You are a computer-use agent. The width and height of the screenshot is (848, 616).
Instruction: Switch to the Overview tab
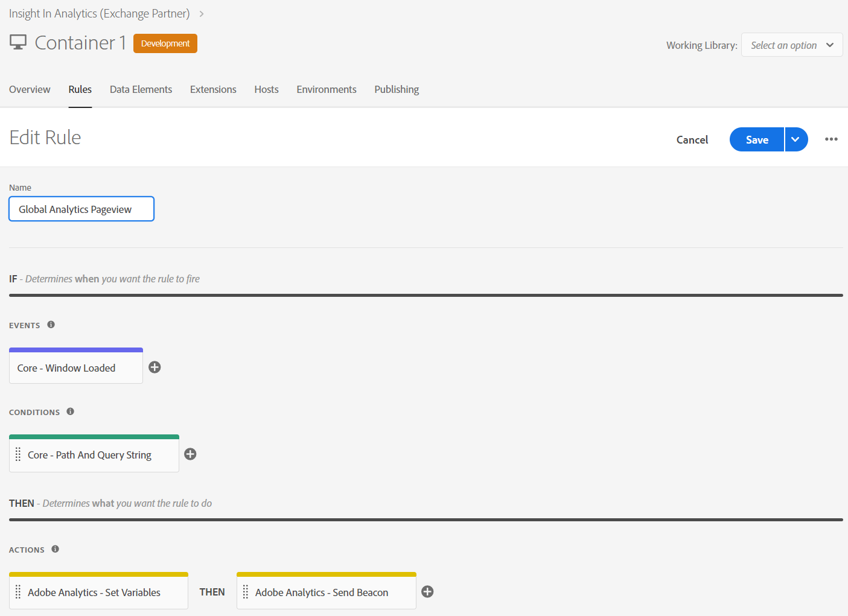30,89
